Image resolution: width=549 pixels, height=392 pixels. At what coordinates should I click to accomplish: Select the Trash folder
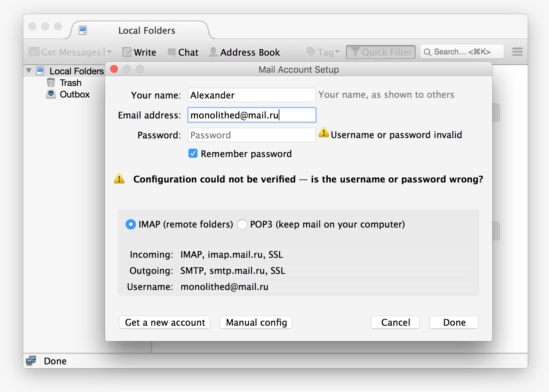point(70,83)
